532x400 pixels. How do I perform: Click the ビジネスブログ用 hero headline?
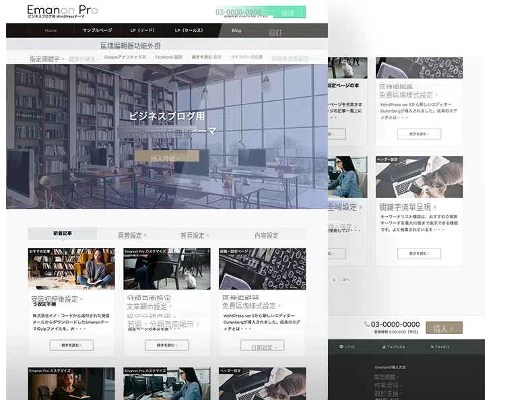pos(167,116)
